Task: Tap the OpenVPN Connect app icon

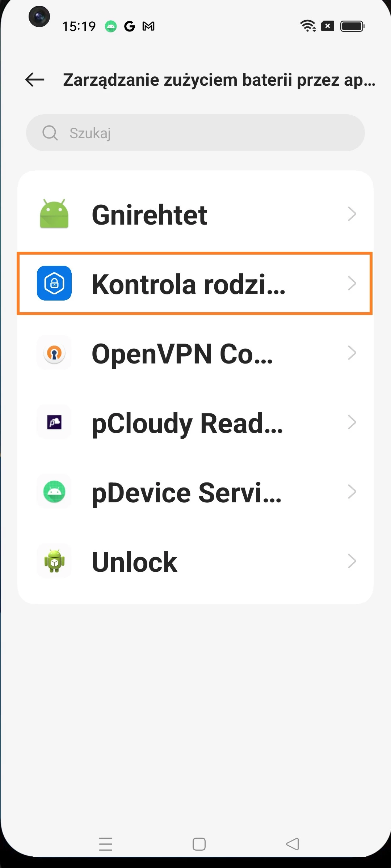Action: click(54, 353)
